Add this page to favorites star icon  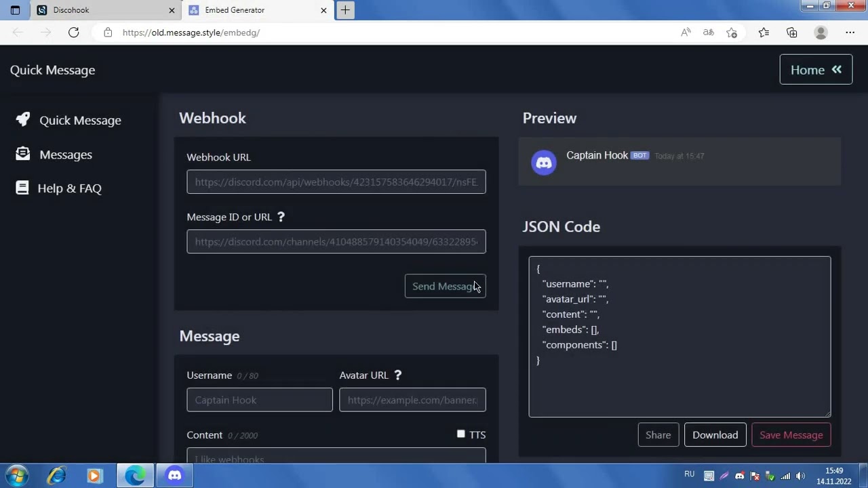coord(731,32)
